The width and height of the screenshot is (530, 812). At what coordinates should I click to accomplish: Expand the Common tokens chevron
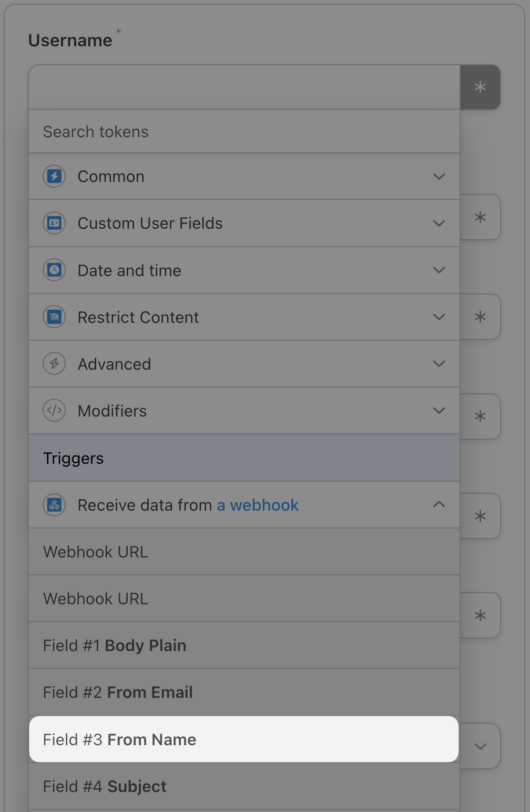[x=439, y=176]
